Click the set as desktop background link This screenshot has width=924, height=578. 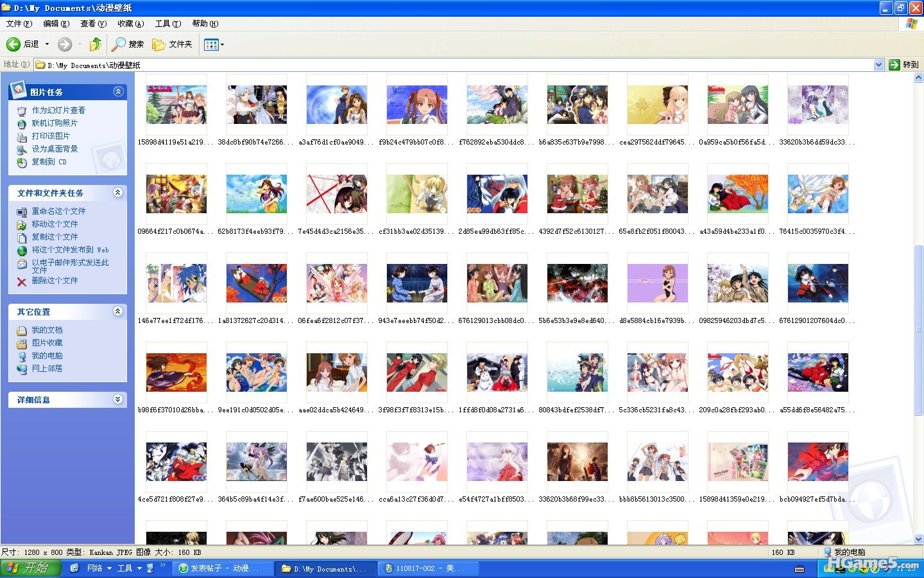[55, 149]
